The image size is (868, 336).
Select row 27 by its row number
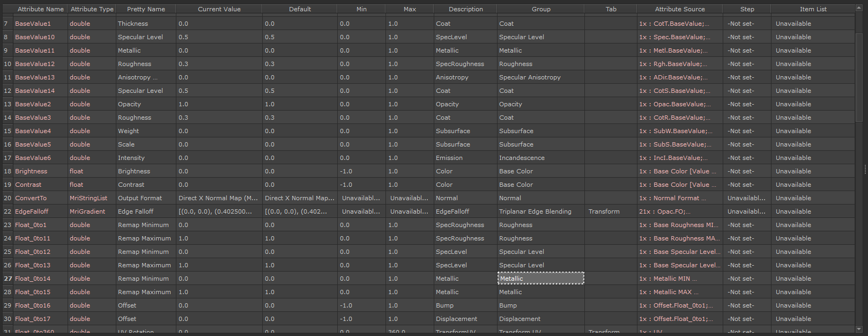tap(8, 279)
